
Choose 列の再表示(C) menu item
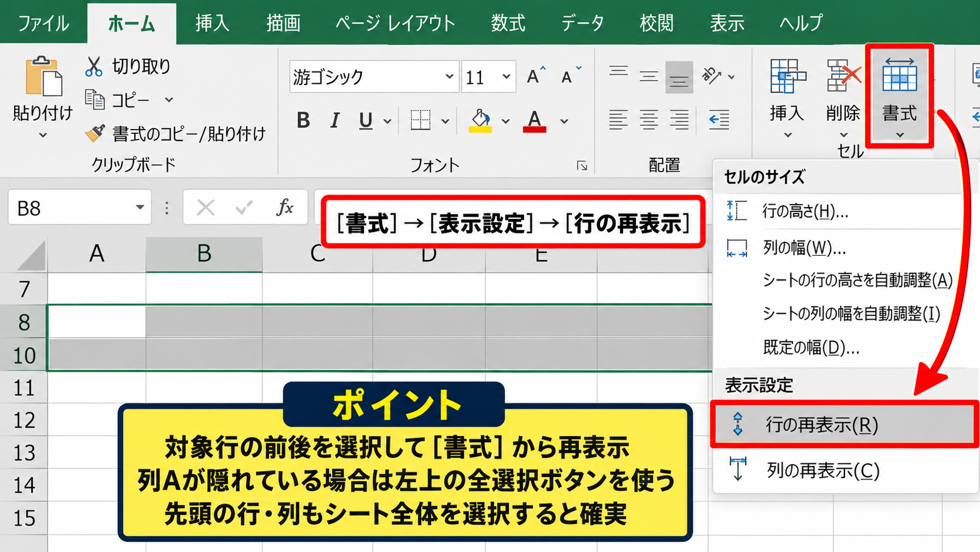845,470
